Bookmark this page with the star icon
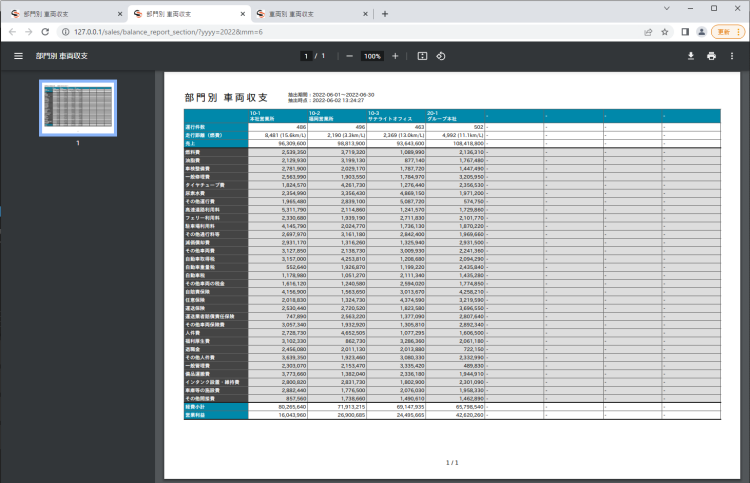Screen dimensions: 750x483 click(x=664, y=32)
